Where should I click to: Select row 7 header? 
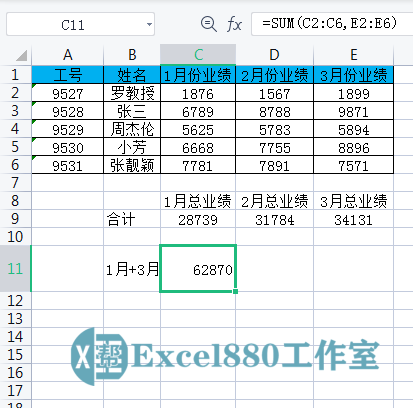click(x=15, y=183)
